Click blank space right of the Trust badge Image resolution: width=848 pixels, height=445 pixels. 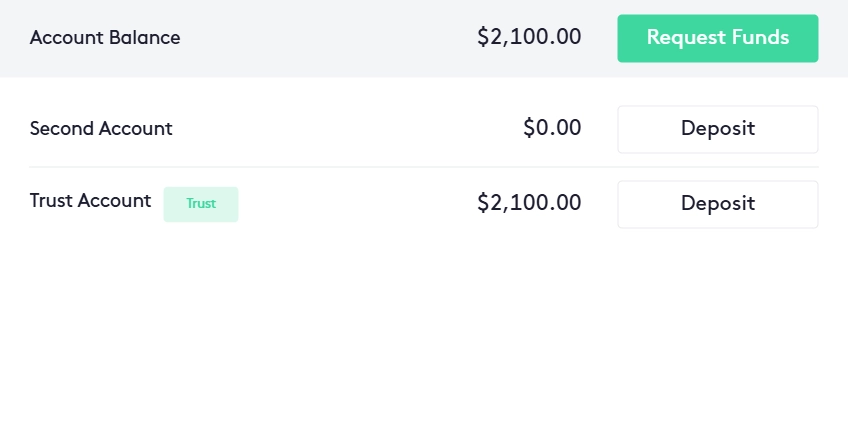tap(350, 203)
